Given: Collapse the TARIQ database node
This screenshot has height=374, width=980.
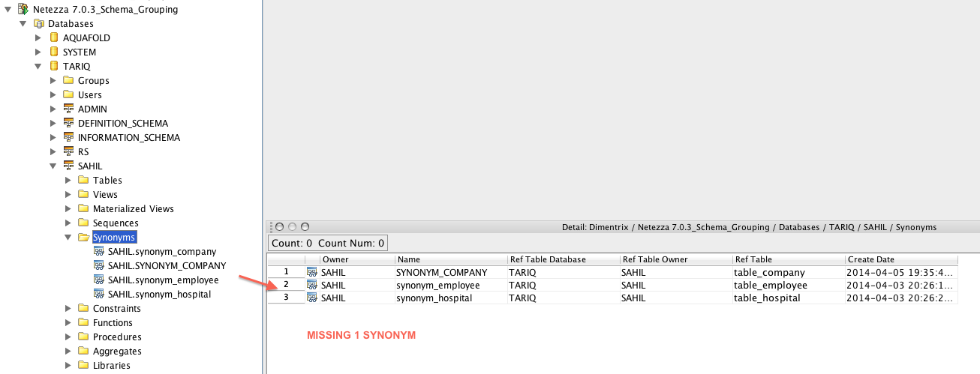Looking at the screenshot, I should tap(38, 66).
